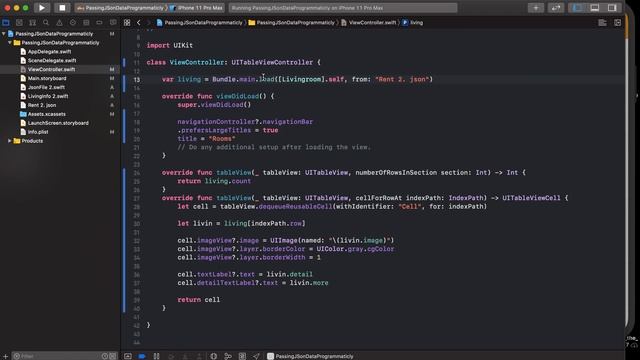Open the code review arrows button
The height and width of the screenshot is (360, 640).
coord(556,8)
